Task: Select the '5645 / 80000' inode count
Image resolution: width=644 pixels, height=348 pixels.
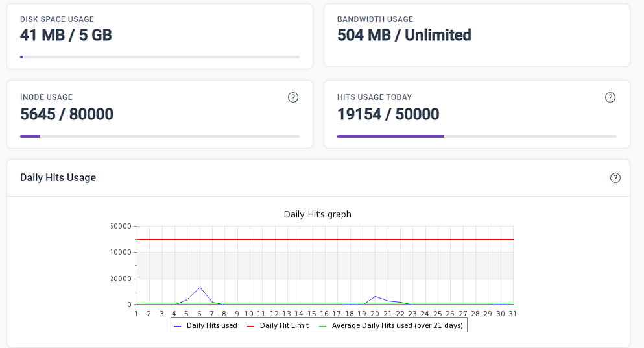Action: tap(67, 114)
